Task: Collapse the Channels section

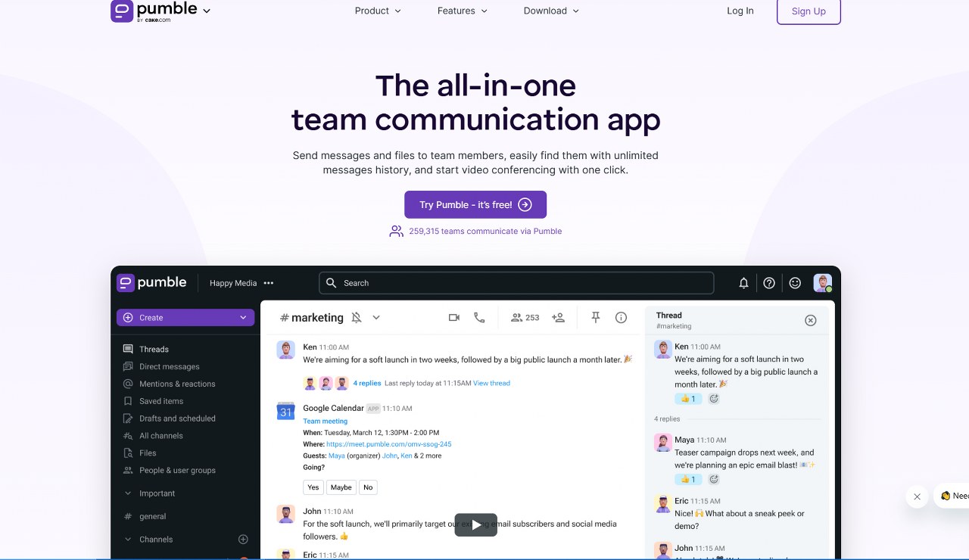Action: [128, 540]
